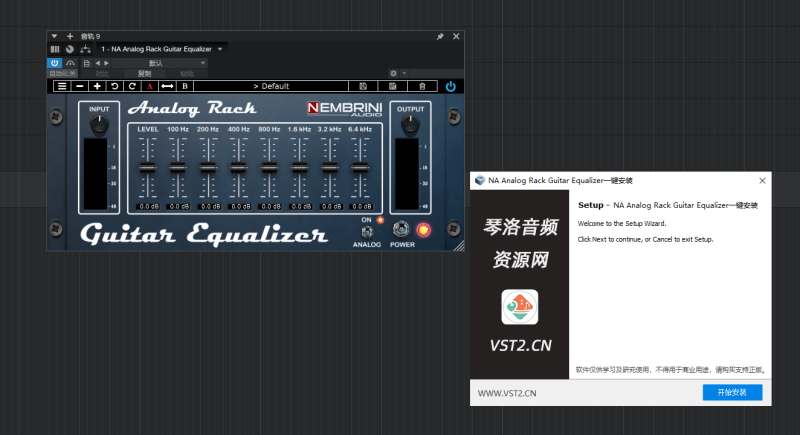Click the sidechain routing icon
800x435 pixels.
click(85, 49)
